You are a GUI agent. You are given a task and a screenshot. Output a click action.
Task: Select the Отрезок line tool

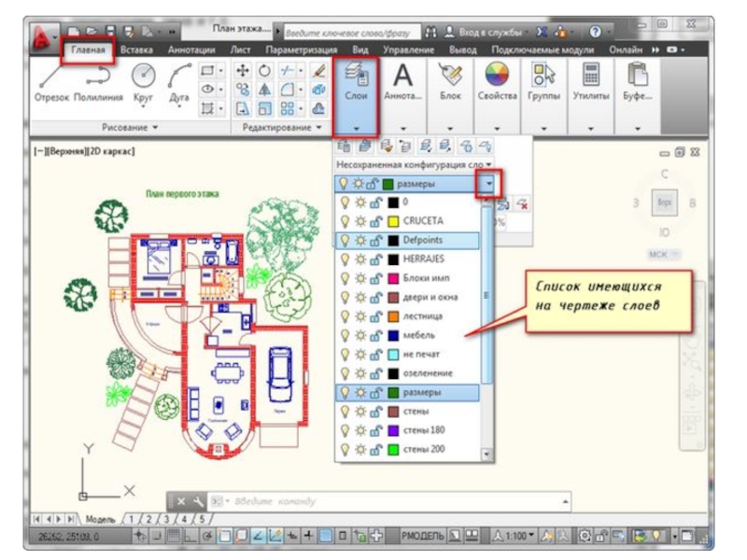(x=51, y=81)
